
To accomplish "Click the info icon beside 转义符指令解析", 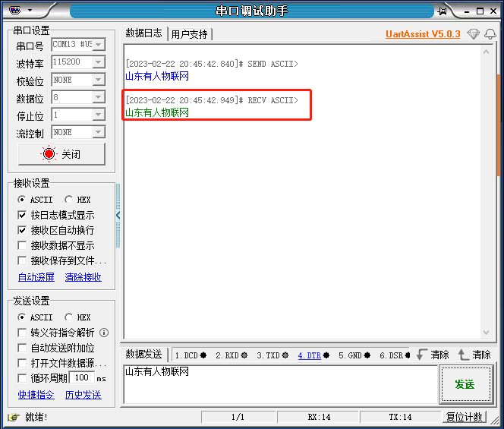I will coord(104,333).
